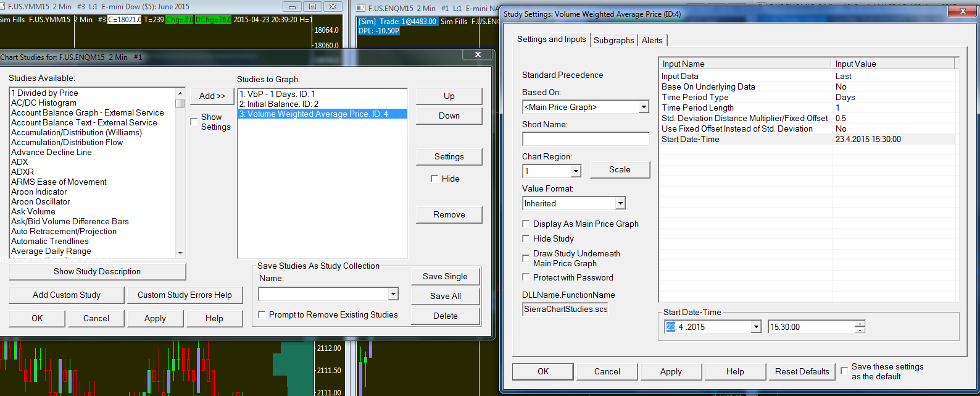The width and height of the screenshot is (980, 396).
Task: Click Studies Available scrollbar up arrow
Action: [180, 93]
